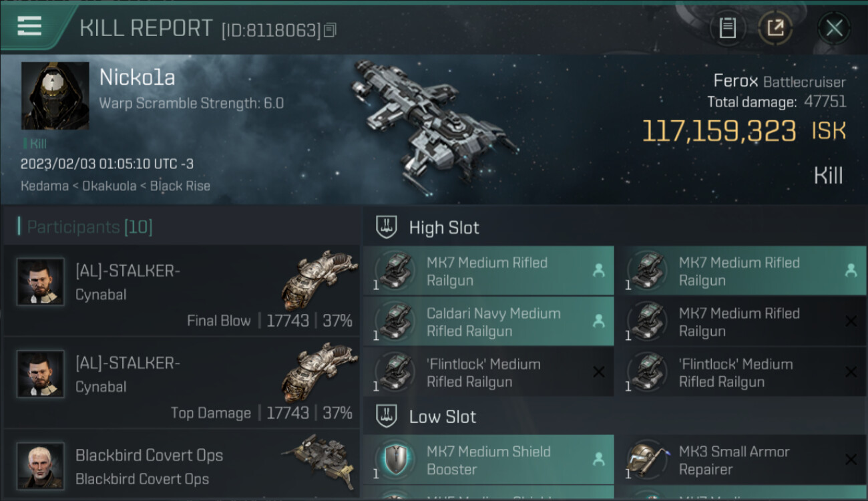Click the Low Slot section icon
This screenshot has height=501, width=868.
387,416
